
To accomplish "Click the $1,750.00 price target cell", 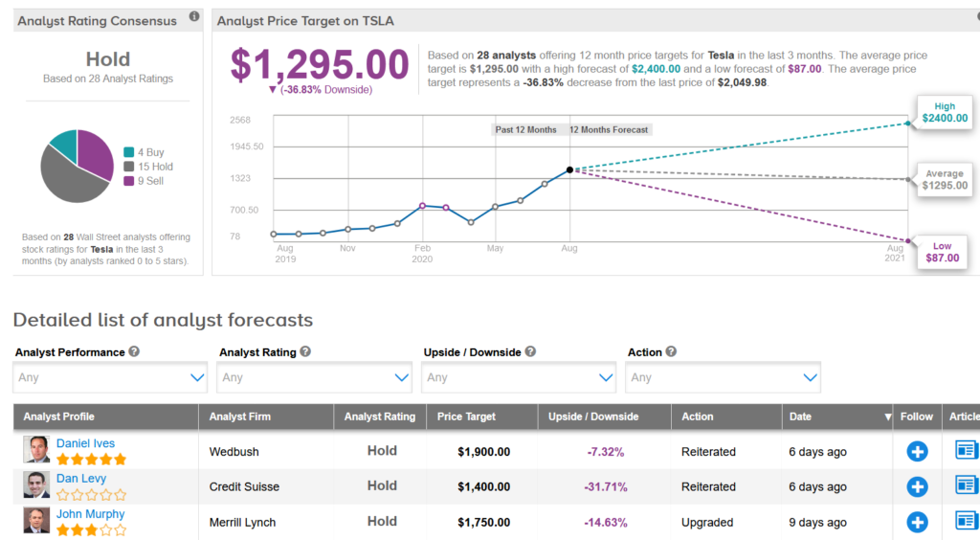I will (x=483, y=523).
